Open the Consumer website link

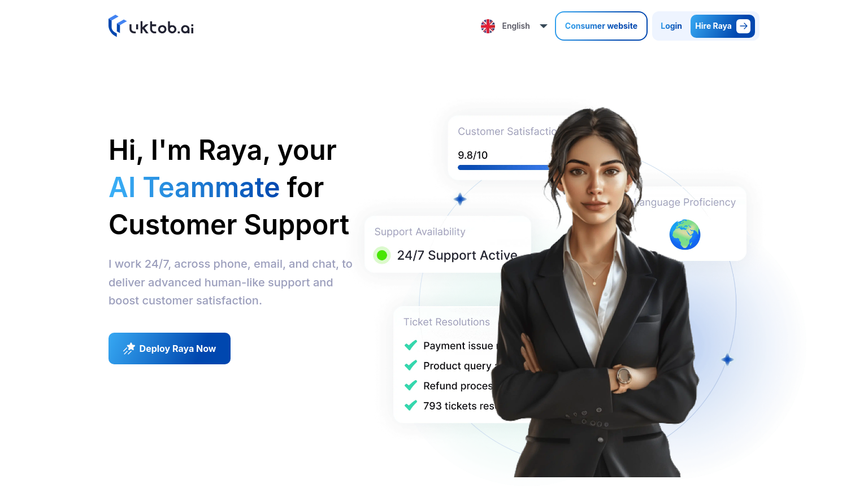click(601, 26)
